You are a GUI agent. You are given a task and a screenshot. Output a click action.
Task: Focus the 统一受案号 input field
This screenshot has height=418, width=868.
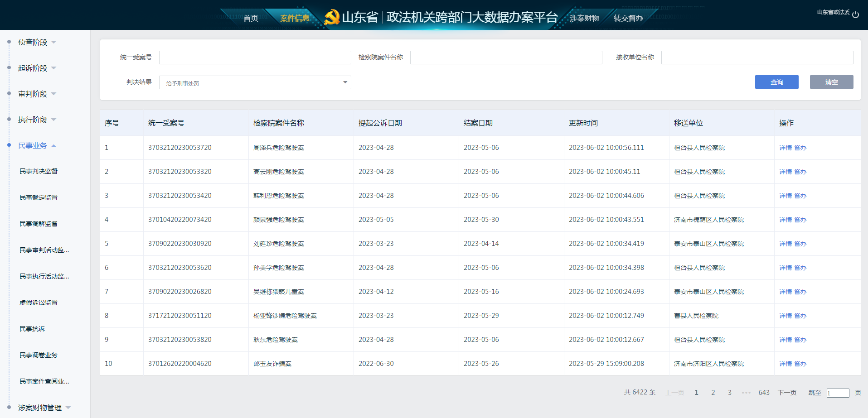click(255, 58)
